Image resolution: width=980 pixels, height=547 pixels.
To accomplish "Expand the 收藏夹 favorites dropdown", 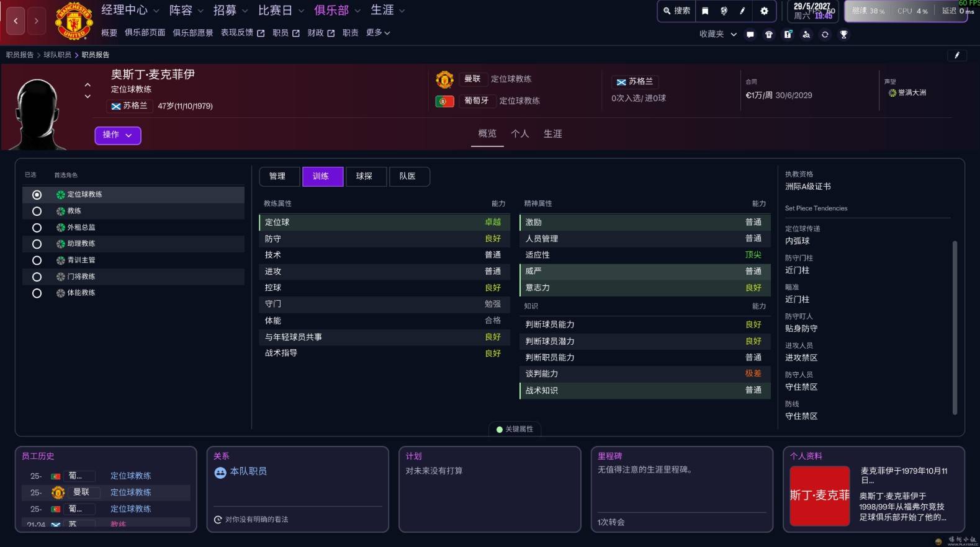I will tap(717, 35).
